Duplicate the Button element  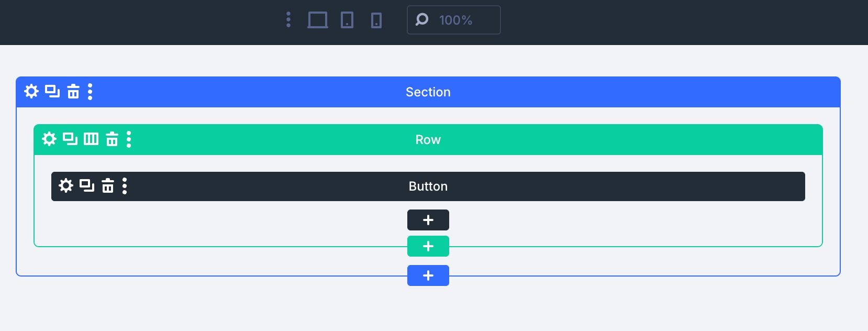[87, 185]
